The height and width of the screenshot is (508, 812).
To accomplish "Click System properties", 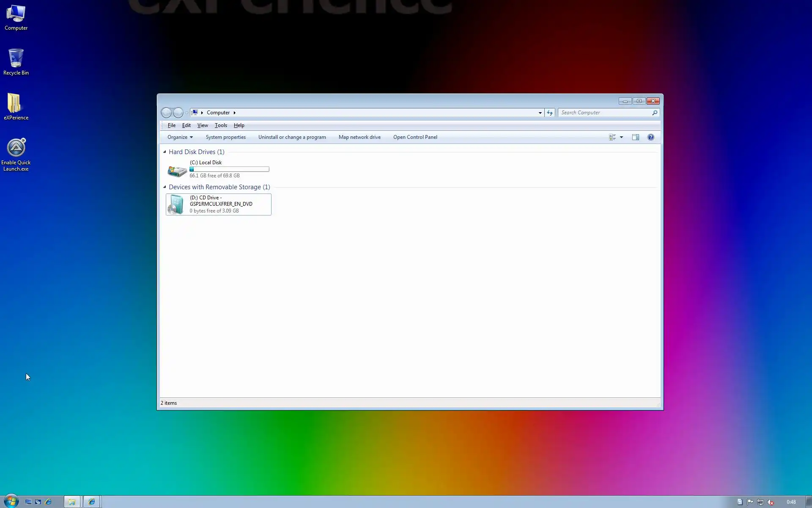I will tap(225, 137).
